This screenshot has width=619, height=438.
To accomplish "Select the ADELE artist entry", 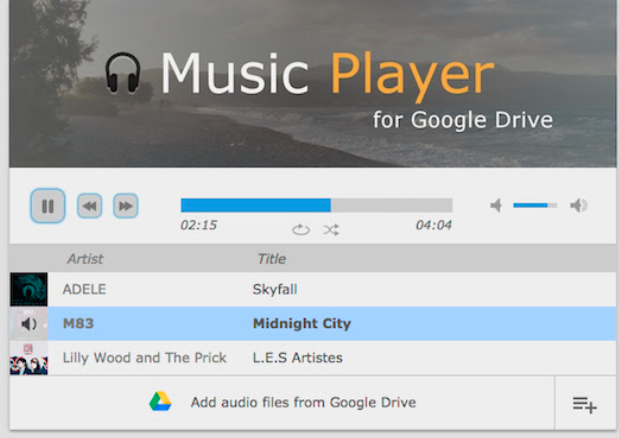I will (x=84, y=289).
